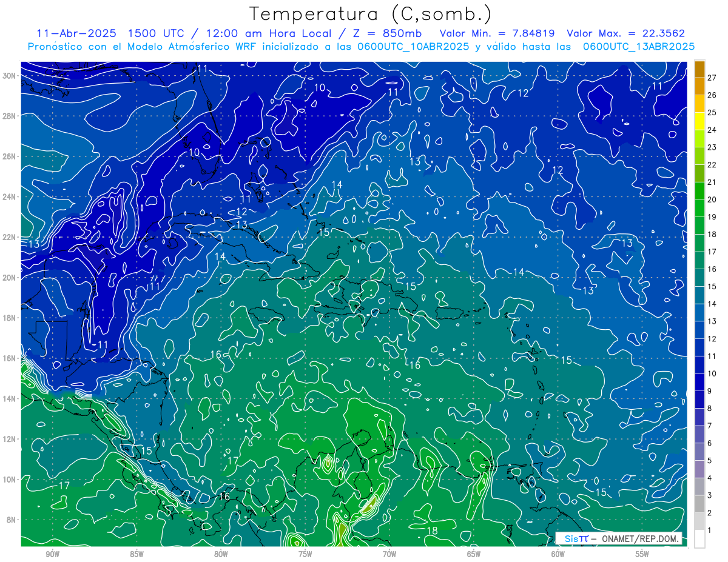Click the 55W longitude axis label
This screenshot has width=728, height=562.
pos(642,554)
